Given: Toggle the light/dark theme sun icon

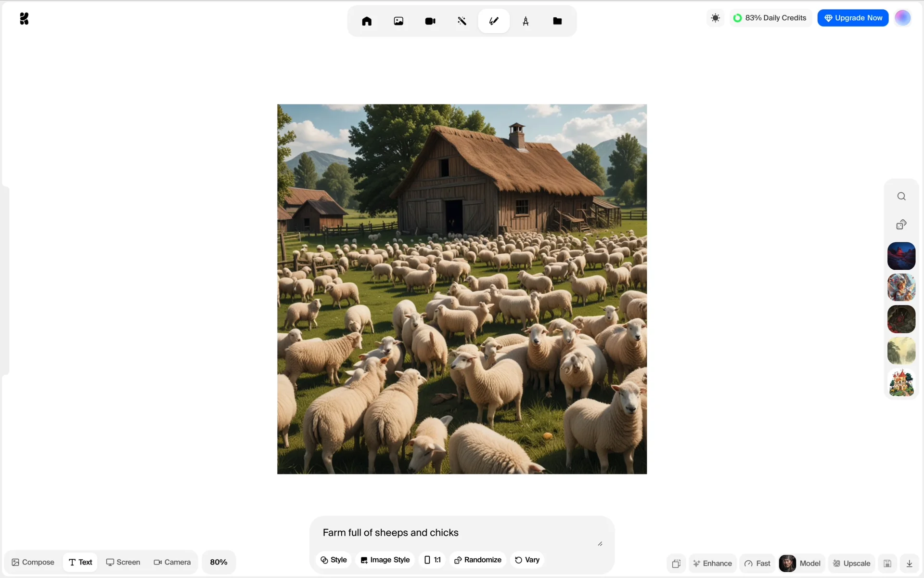Looking at the screenshot, I should (716, 18).
